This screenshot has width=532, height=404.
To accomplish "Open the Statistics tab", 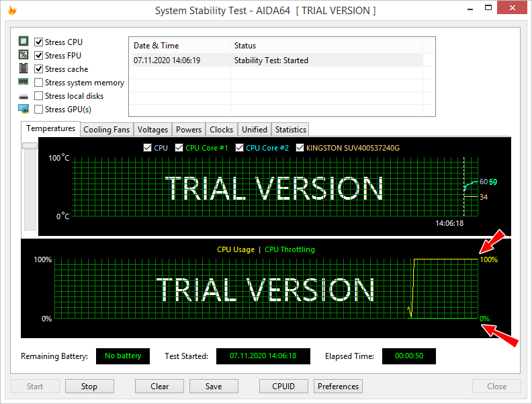I will (291, 130).
